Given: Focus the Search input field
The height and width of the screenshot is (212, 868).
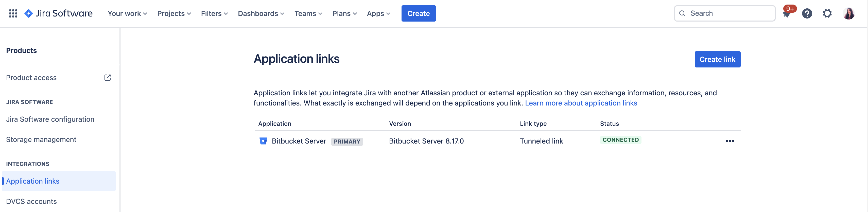Looking at the screenshot, I should coord(724,13).
